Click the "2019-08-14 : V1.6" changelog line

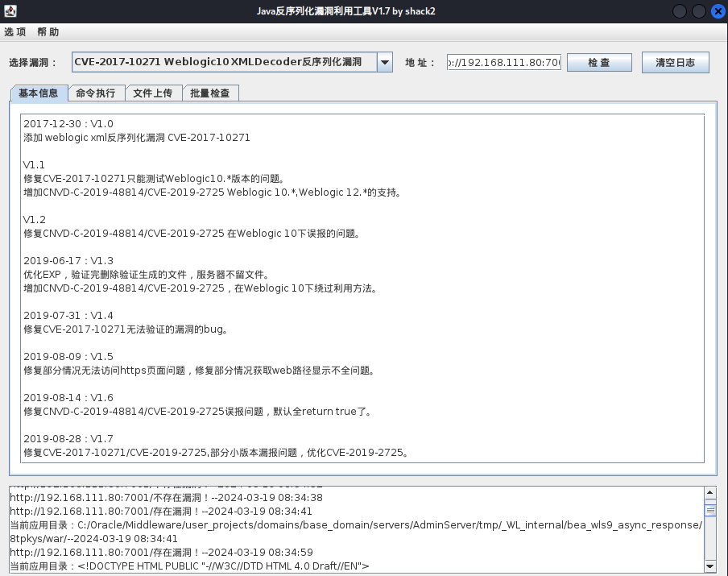pos(68,398)
